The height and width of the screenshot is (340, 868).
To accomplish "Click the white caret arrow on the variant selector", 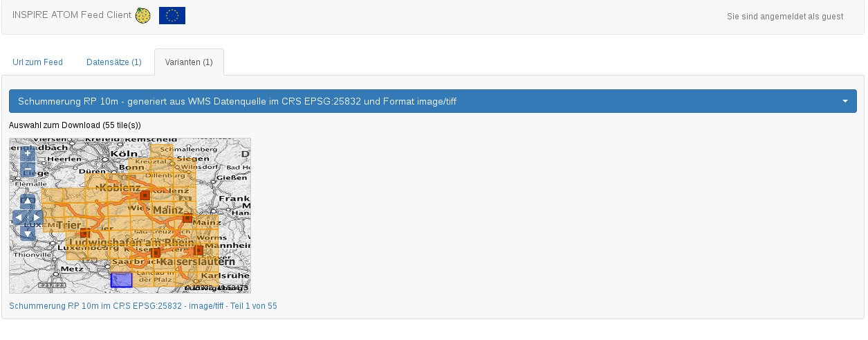I will [845, 101].
